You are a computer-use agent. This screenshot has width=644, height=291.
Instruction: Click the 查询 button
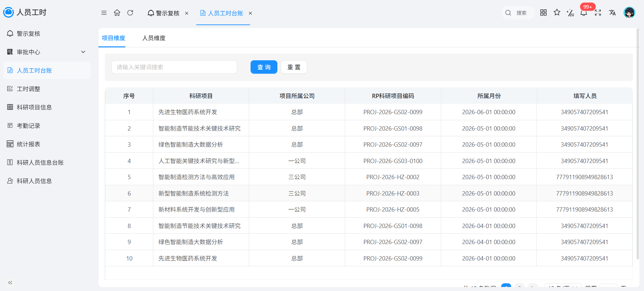pyautogui.click(x=264, y=67)
